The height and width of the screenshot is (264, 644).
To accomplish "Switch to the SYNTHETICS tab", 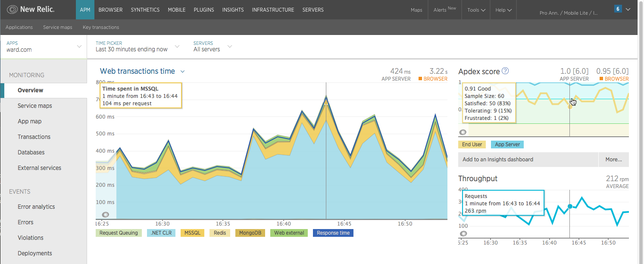I will click(145, 10).
